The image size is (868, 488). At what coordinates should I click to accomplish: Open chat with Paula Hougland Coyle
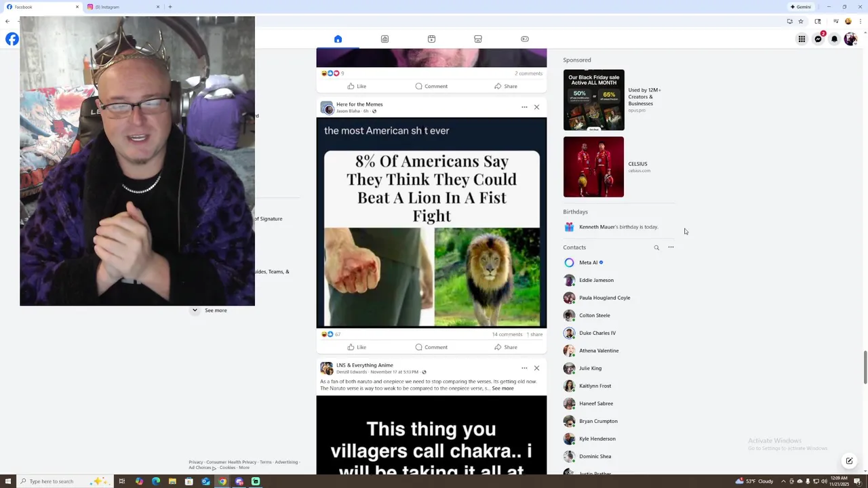click(x=597, y=298)
